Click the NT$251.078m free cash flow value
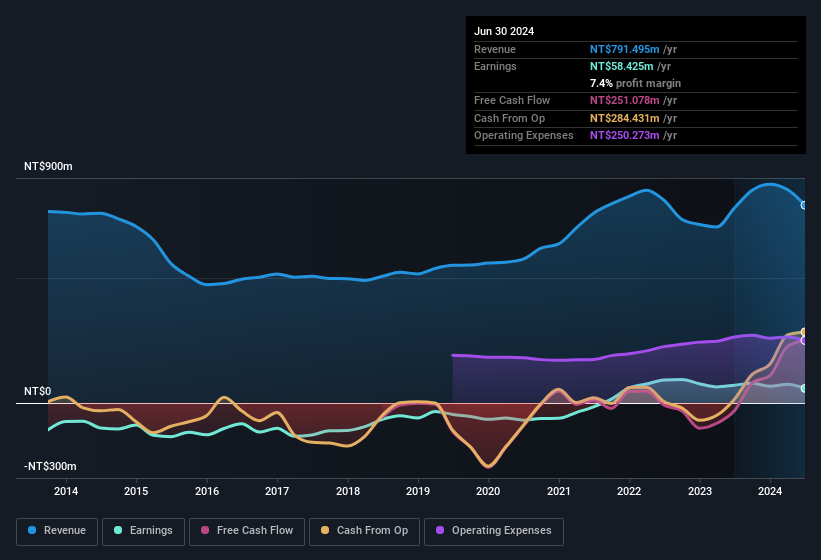The height and width of the screenshot is (560, 821). pos(624,100)
